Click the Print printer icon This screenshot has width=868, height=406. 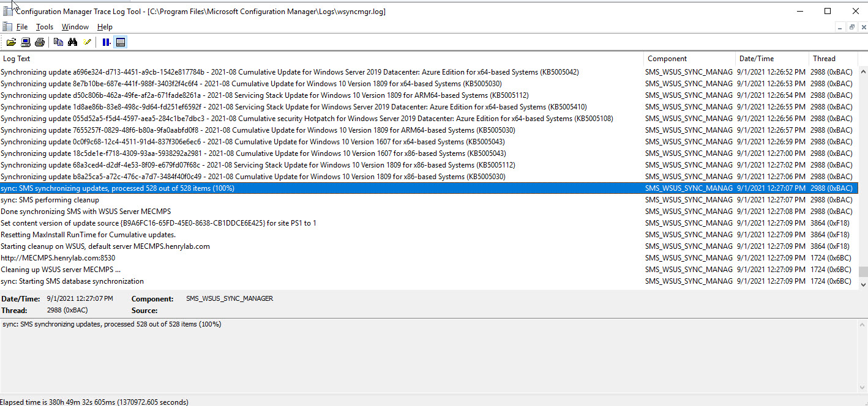tap(40, 42)
